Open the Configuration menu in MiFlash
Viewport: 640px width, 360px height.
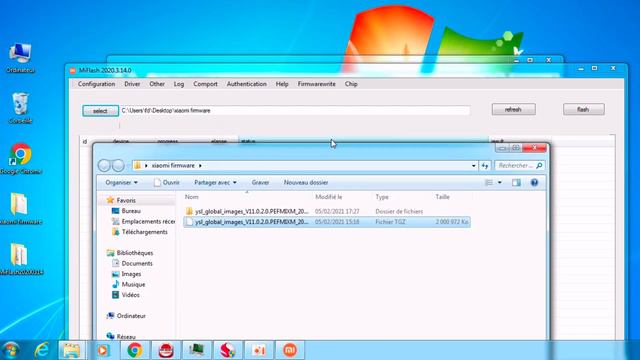click(x=96, y=84)
